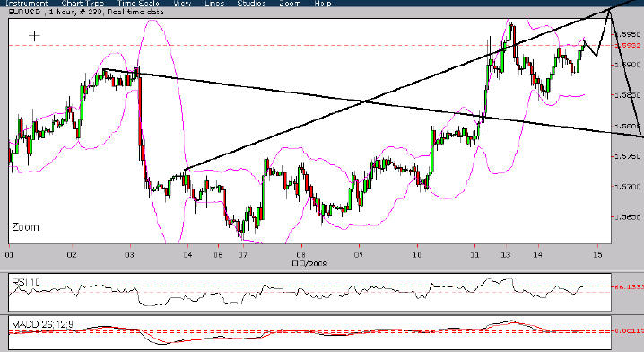
Task: Click date label 09 on time axis
Action: pyautogui.click(x=359, y=255)
